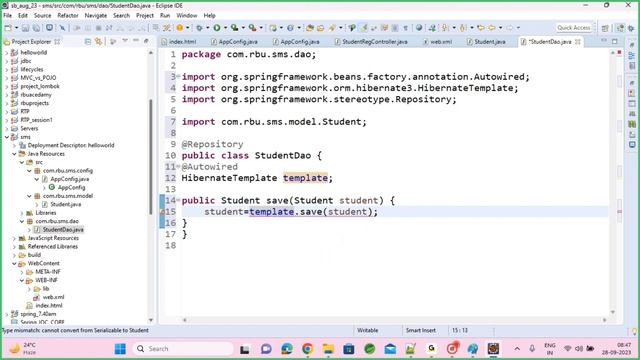This screenshot has height=360, width=640.
Task: Switch to the index.html editor tab
Action: point(179,42)
